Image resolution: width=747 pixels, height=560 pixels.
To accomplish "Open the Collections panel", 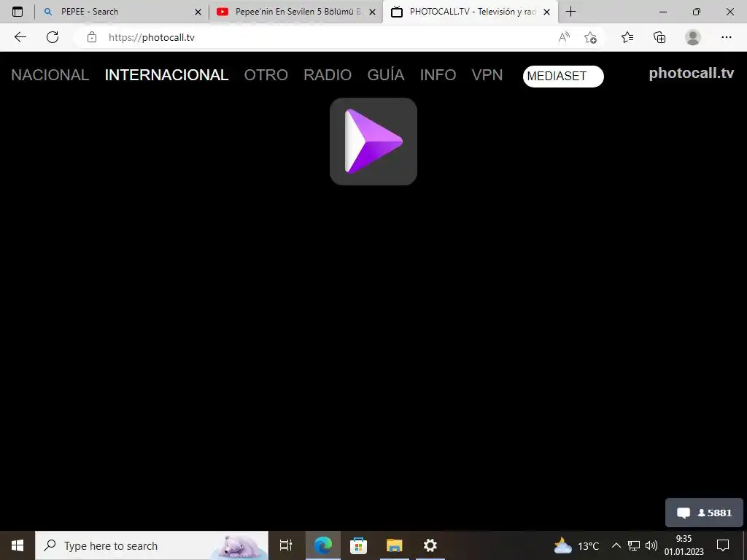I will click(x=659, y=37).
